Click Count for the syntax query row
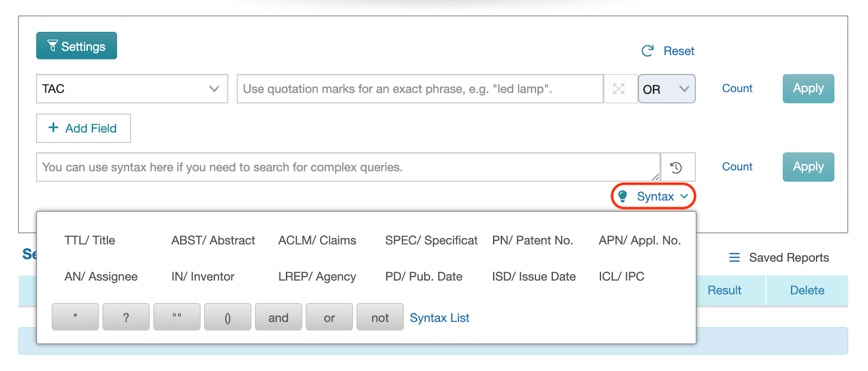Screen dimensions: 868x371 (x=737, y=167)
